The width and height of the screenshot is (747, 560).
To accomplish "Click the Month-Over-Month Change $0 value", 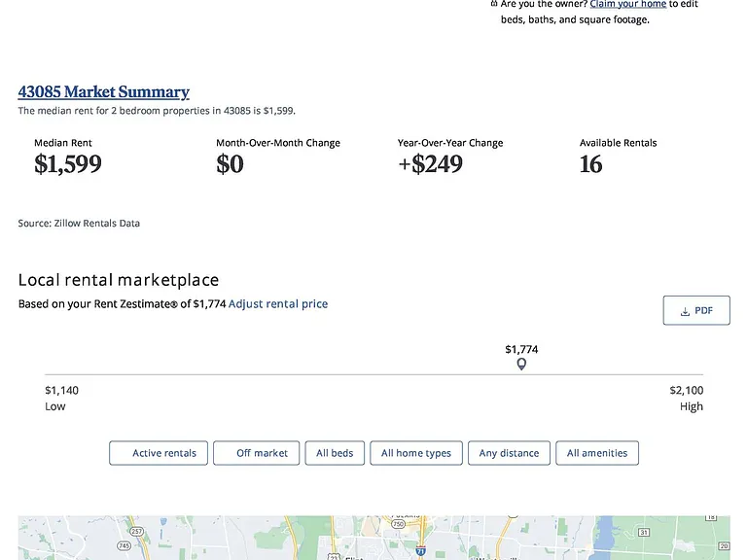I will (x=230, y=163).
